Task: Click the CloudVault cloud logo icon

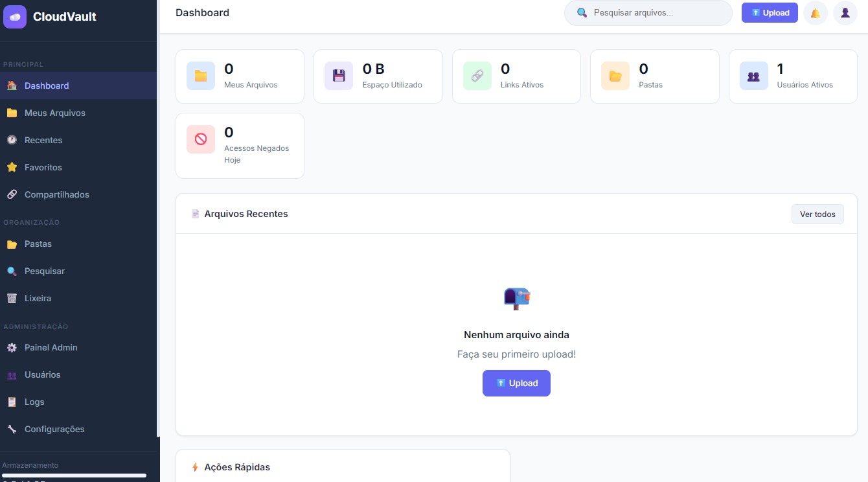Action: coord(15,17)
